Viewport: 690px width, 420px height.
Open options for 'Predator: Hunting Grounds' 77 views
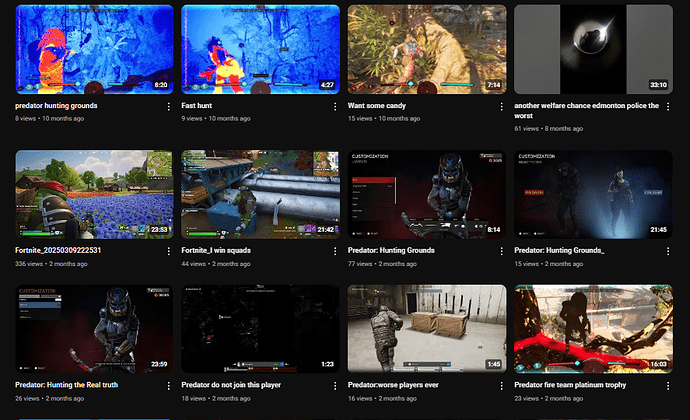pos(501,251)
